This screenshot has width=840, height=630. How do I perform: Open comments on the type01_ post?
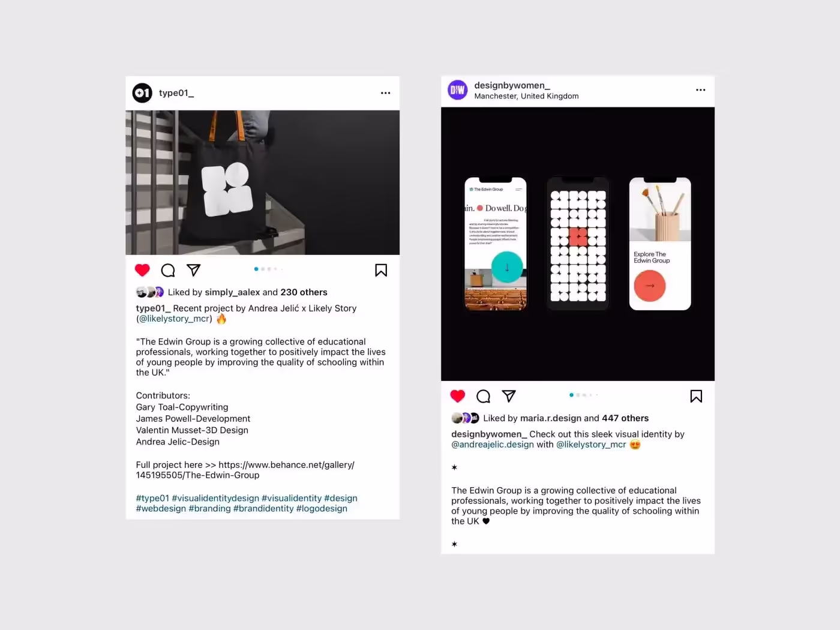[x=168, y=270]
